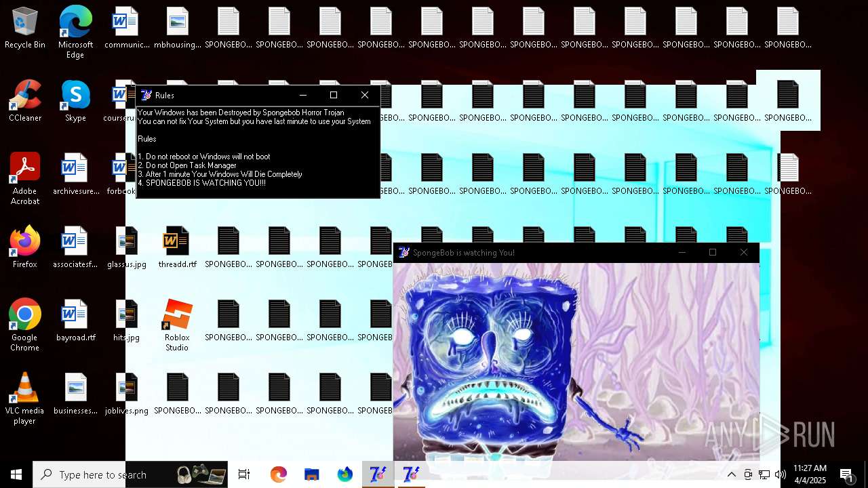Maximize the Rules window
The width and height of the screenshot is (868, 488).
point(334,95)
